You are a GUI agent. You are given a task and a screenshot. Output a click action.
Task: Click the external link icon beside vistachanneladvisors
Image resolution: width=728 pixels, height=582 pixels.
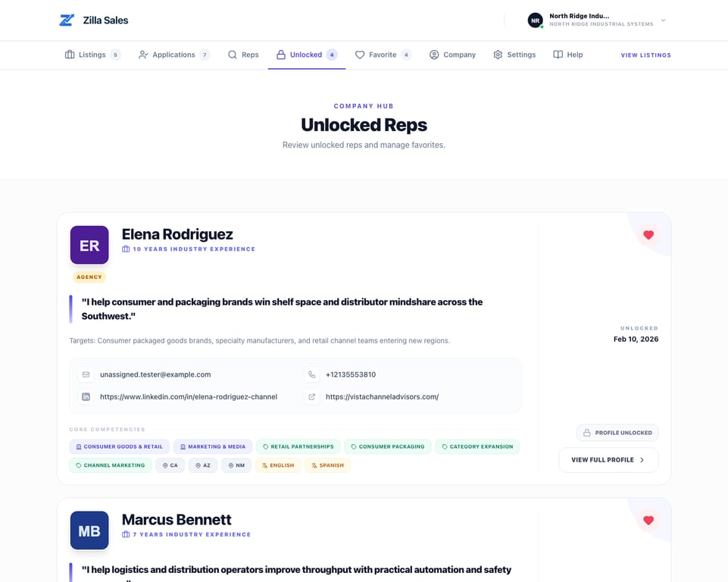(311, 396)
